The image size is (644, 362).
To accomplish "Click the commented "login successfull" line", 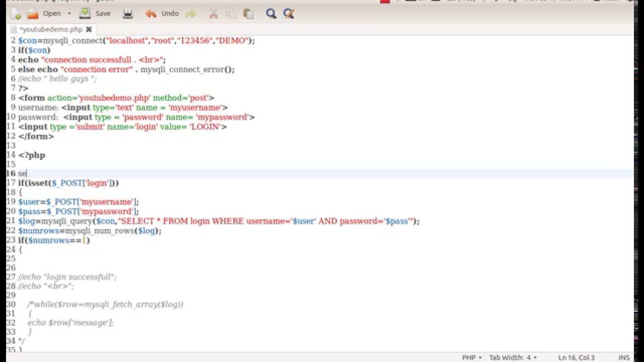I will coord(67,277).
